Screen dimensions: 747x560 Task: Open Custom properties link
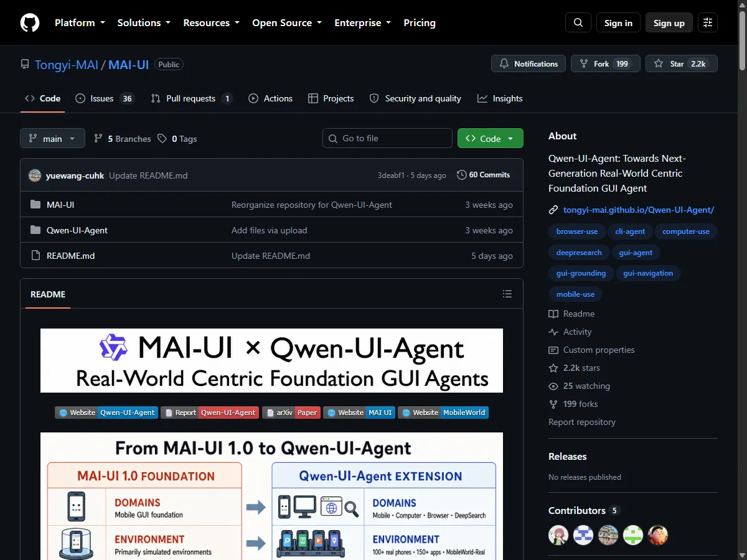click(x=591, y=350)
